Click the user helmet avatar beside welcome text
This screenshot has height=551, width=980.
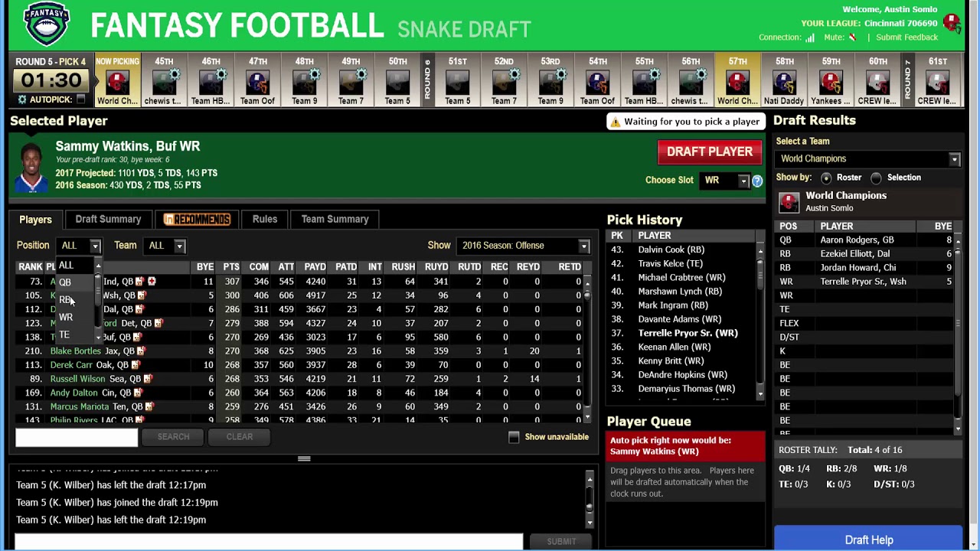click(x=952, y=23)
